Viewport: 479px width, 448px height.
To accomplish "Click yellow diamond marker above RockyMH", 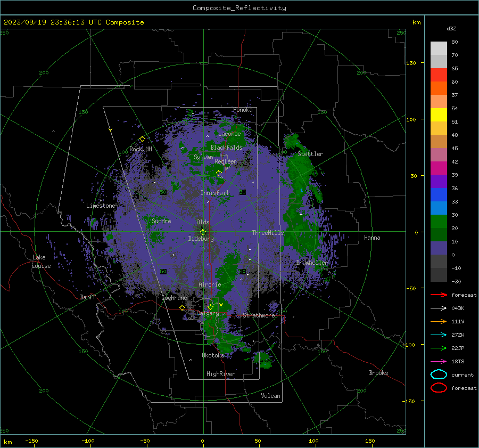I will [x=142, y=139].
